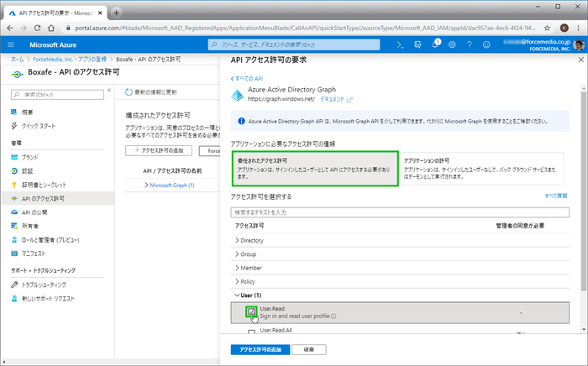
Task: Open ロールと管理者 (プレビュー) in the left menu
Action: click(x=50, y=240)
